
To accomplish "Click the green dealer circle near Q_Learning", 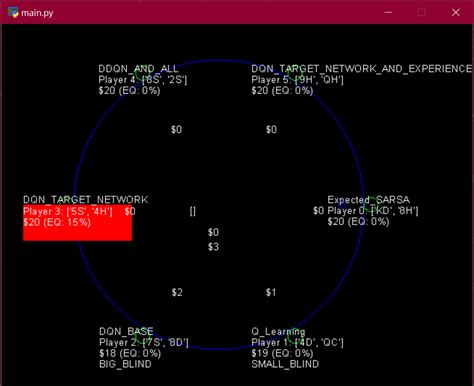I will 294,337.
